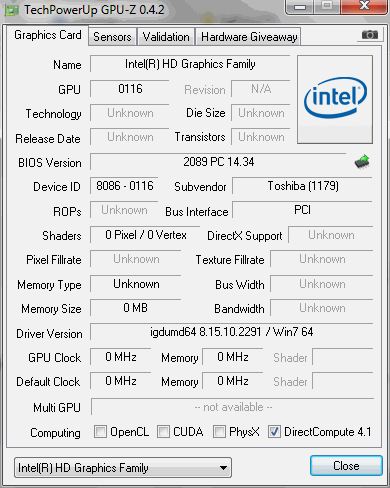Screen dimensions: 390x488
Task: Click the camera screenshot icon
Action: pyautogui.click(x=370, y=35)
